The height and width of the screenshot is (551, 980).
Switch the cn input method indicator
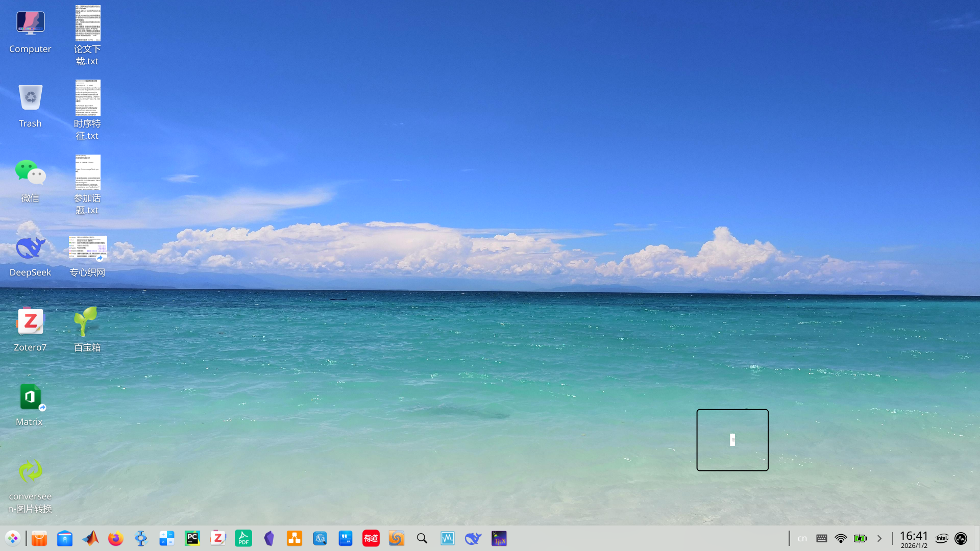click(x=802, y=538)
